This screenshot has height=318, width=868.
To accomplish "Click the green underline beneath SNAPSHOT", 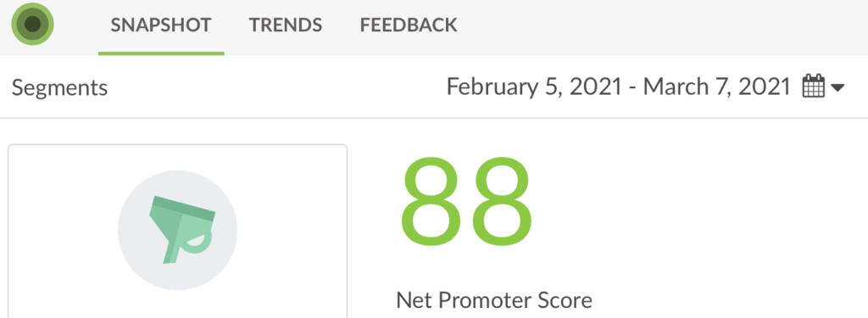I will point(161,53).
